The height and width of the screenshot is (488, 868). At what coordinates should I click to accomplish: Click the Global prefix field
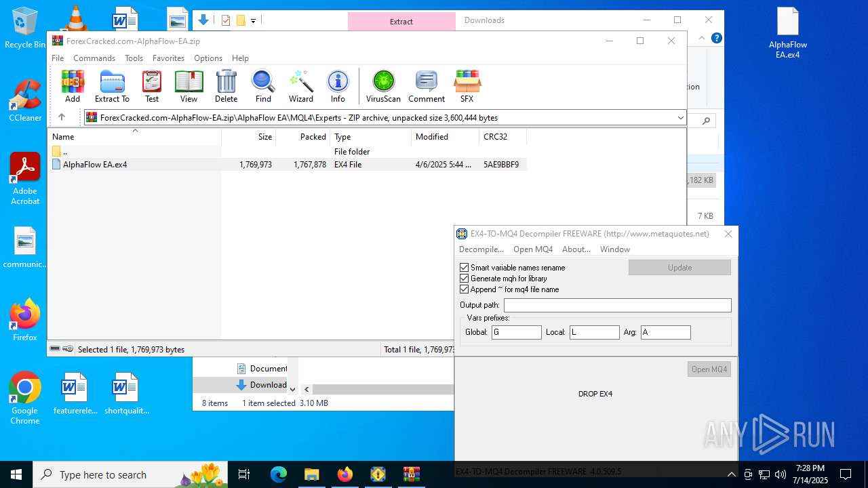[517, 332]
